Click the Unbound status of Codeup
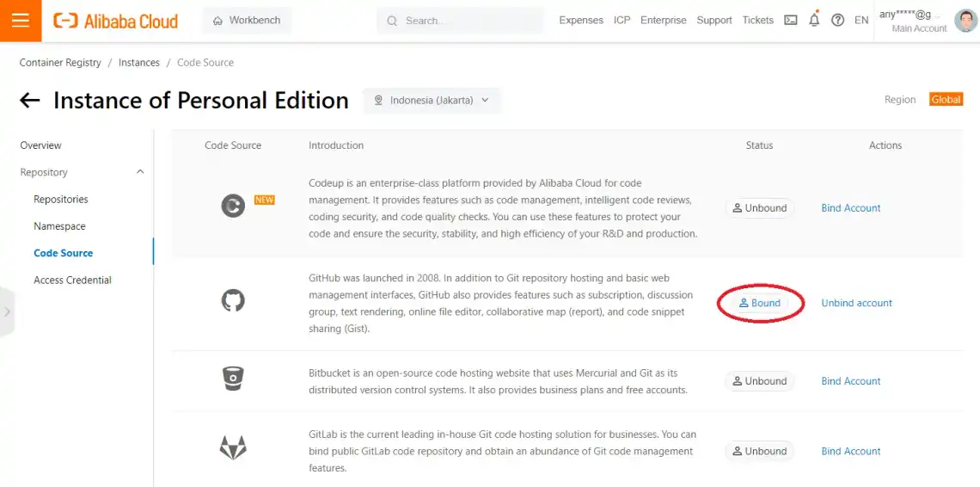980x487 pixels. (x=759, y=208)
